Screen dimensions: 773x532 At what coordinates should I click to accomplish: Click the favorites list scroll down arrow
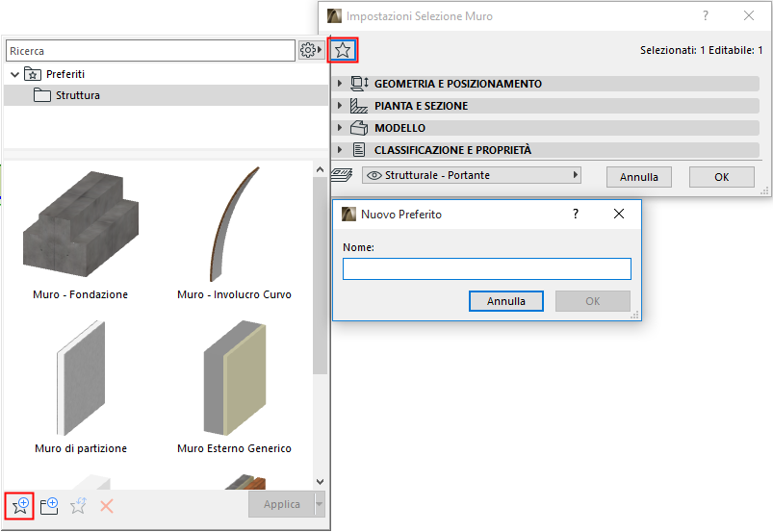[320, 482]
